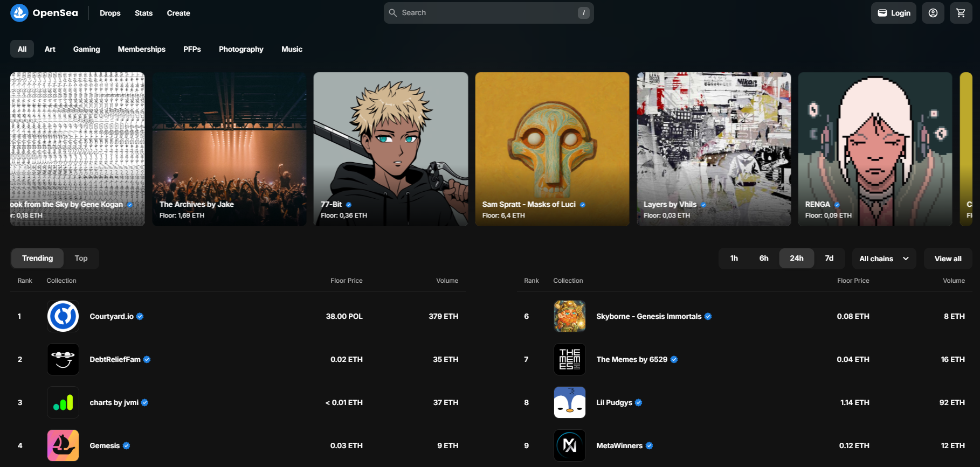Image resolution: width=980 pixels, height=467 pixels.
Task: Click the Gemesis collection avatar
Action: pos(63,445)
